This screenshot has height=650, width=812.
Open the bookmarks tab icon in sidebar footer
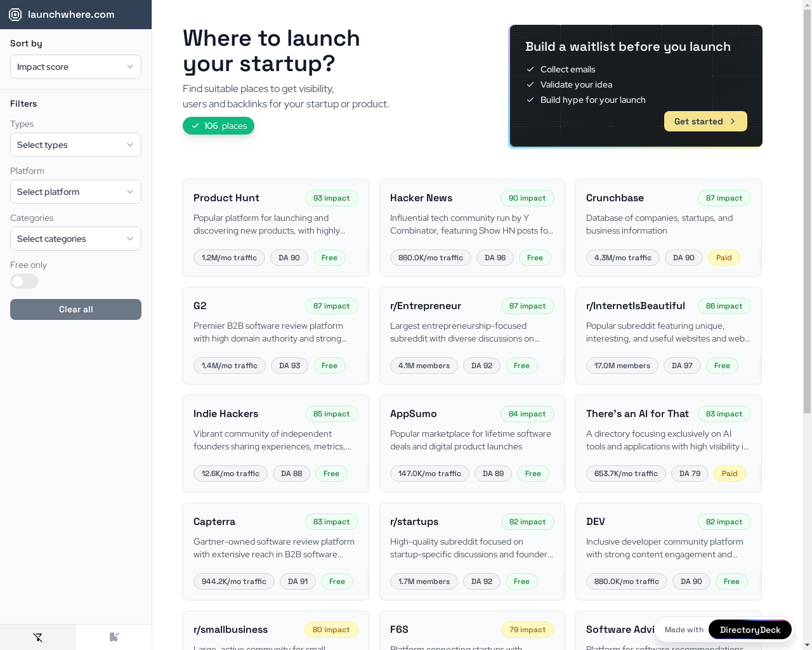pyautogui.click(x=114, y=637)
